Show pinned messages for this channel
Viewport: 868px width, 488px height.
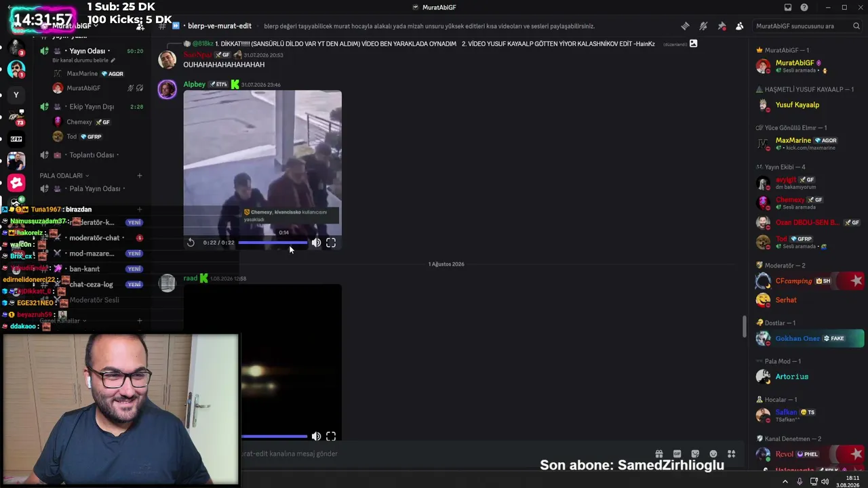722,26
